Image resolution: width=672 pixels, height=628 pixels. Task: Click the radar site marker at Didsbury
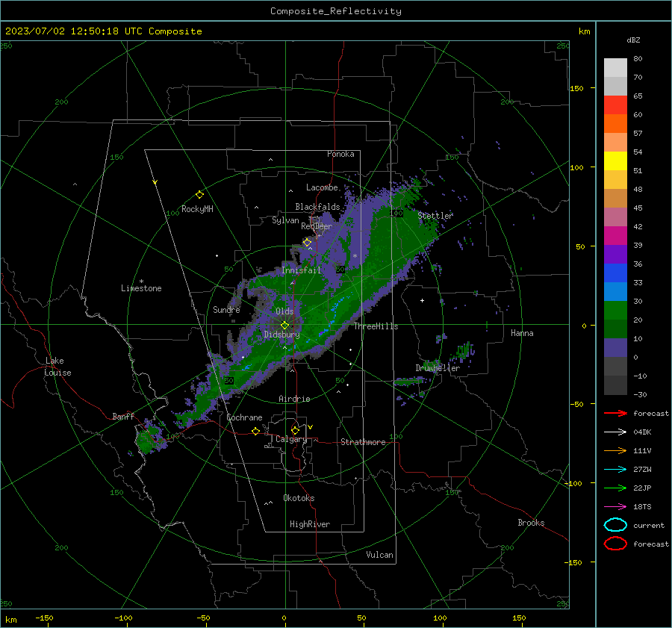[285, 325]
